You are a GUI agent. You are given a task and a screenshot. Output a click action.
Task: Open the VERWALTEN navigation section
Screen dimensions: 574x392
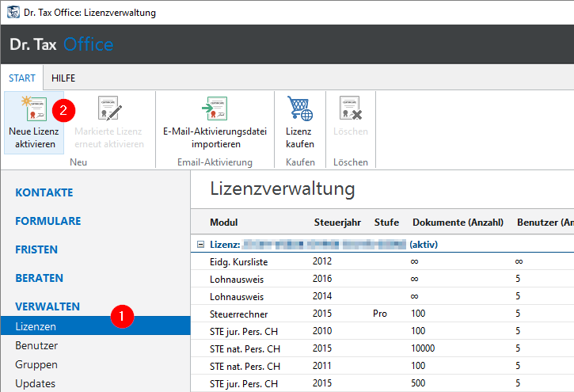pos(48,306)
